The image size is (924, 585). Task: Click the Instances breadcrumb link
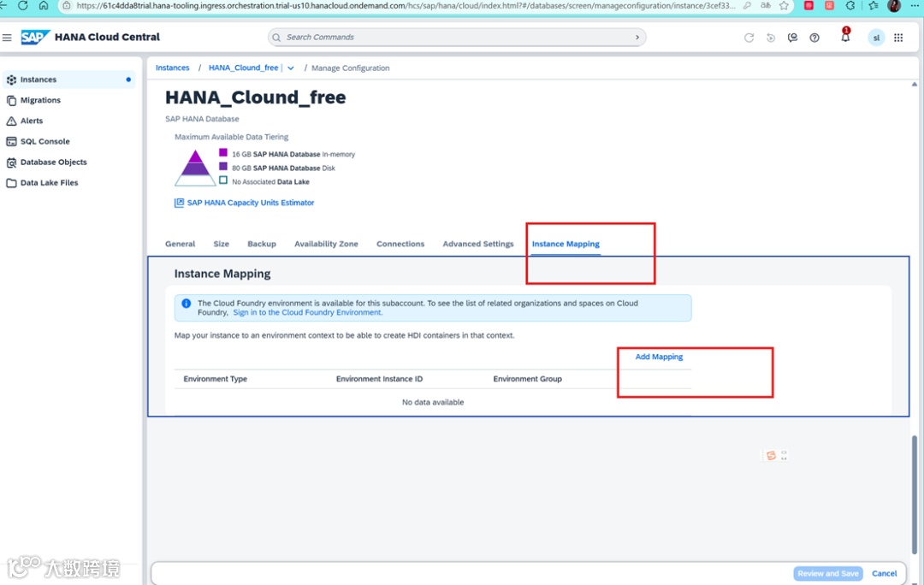(172, 68)
